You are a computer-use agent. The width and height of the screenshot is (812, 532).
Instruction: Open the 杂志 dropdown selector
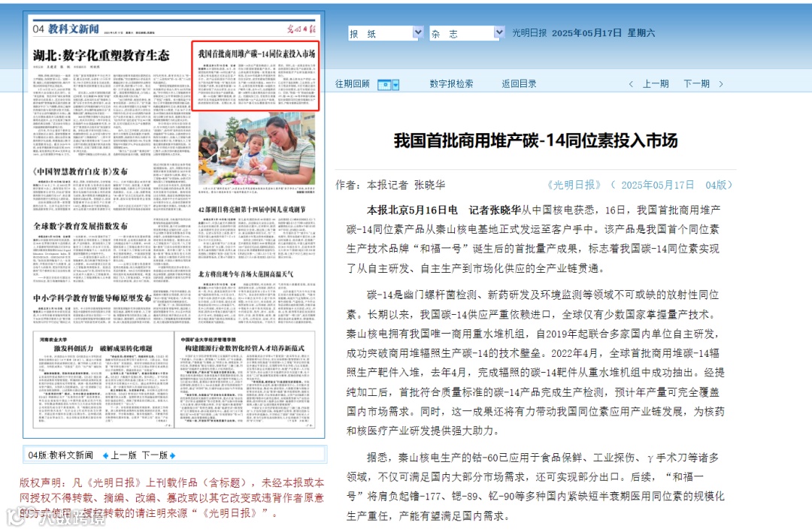coord(467,33)
